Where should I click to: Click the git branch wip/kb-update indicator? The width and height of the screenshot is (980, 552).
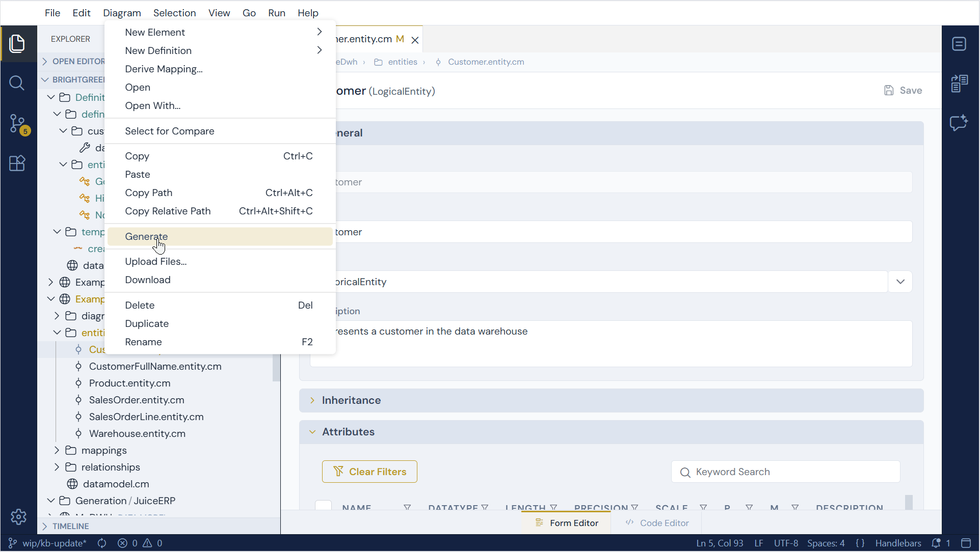click(48, 543)
